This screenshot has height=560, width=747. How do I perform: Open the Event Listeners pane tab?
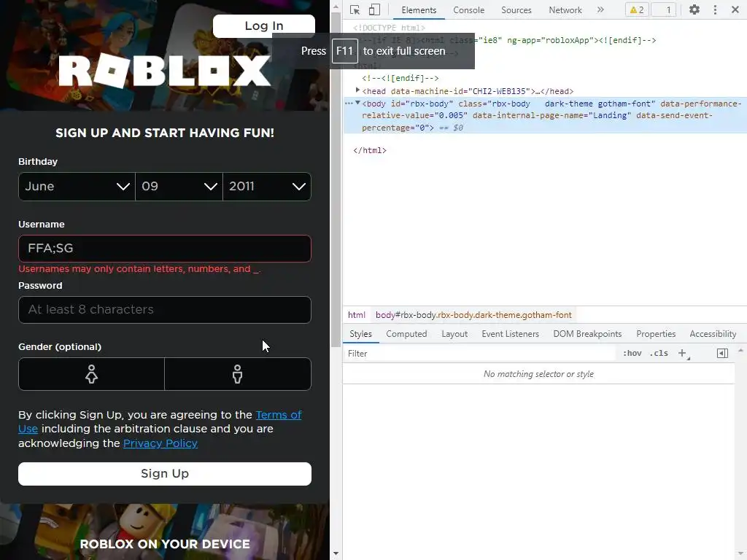point(510,334)
